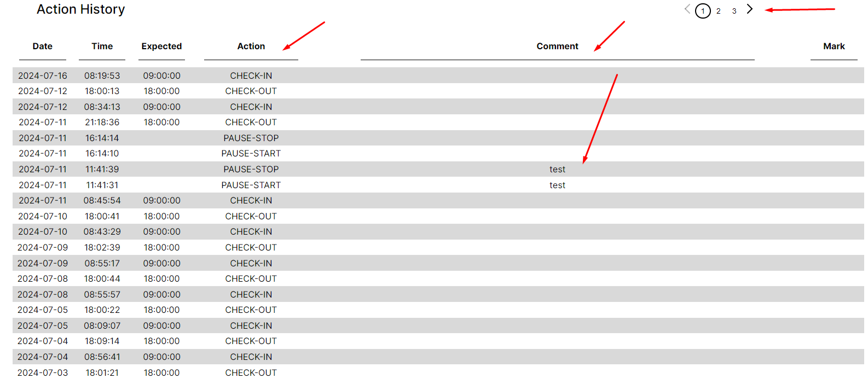The height and width of the screenshot is (384, 868).
Task: Click the Mark column header
Action: (x=834, y=46)
